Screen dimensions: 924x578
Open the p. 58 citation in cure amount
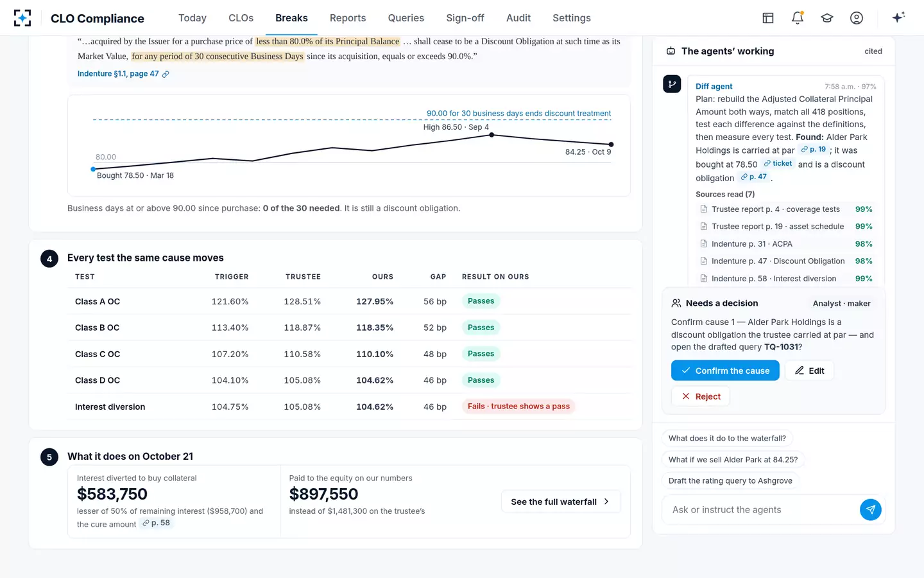click(x=157, y=523)
